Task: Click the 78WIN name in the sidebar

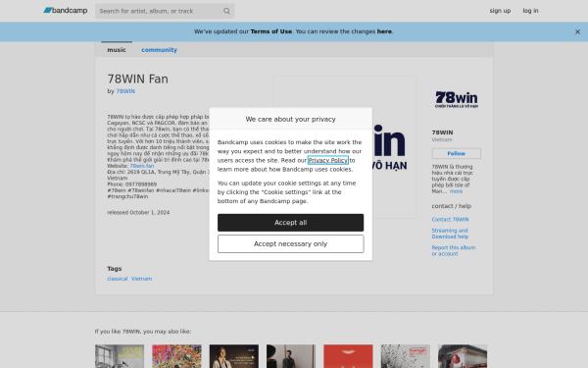Action: [x=443, y=132]
